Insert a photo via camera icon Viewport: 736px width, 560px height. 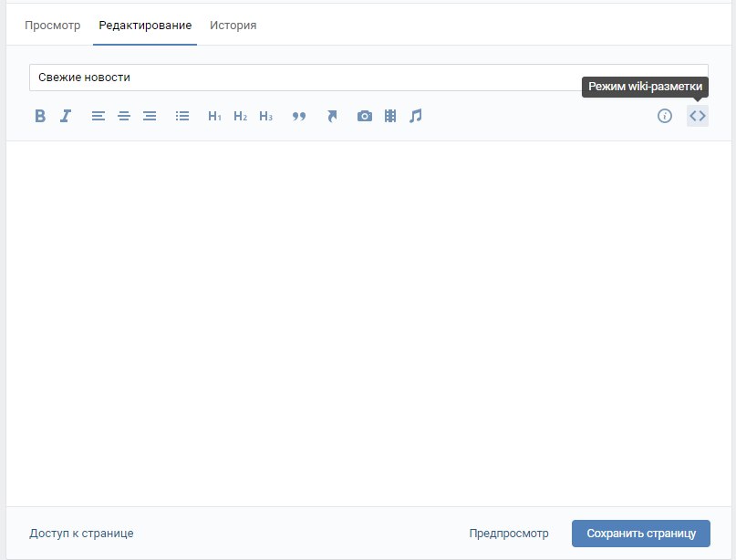click(x=365, y=116)
